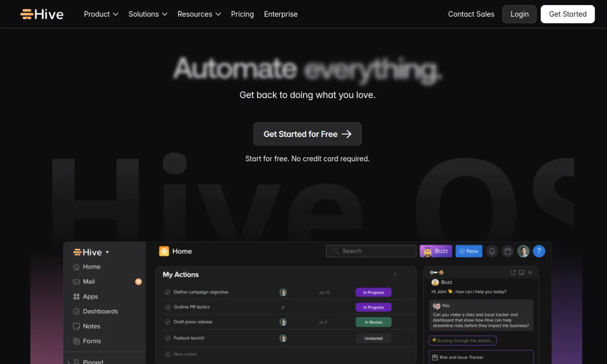
Task: Open In Progress status on Outline PR tactics
Action: click(374, 307)
